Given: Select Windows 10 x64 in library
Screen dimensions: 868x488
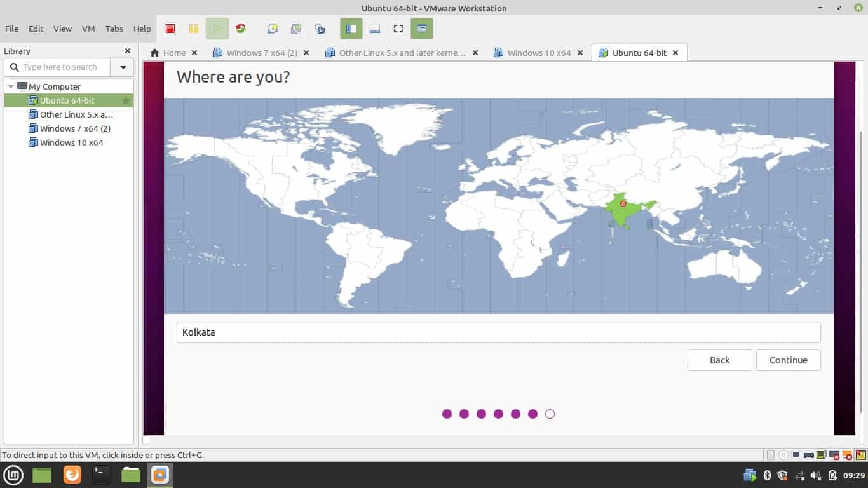Looking at the screenshot, I should pyautogui.click(x=69, y=142).
